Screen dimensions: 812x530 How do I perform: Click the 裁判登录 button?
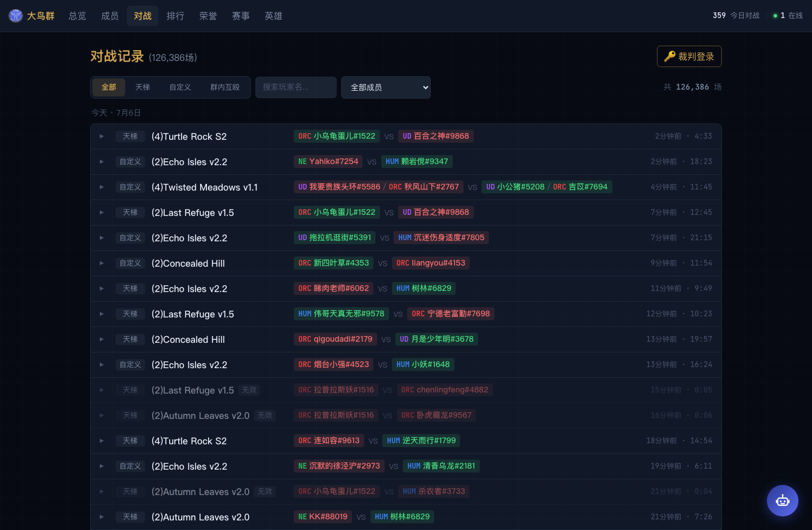tap(689, 56)
